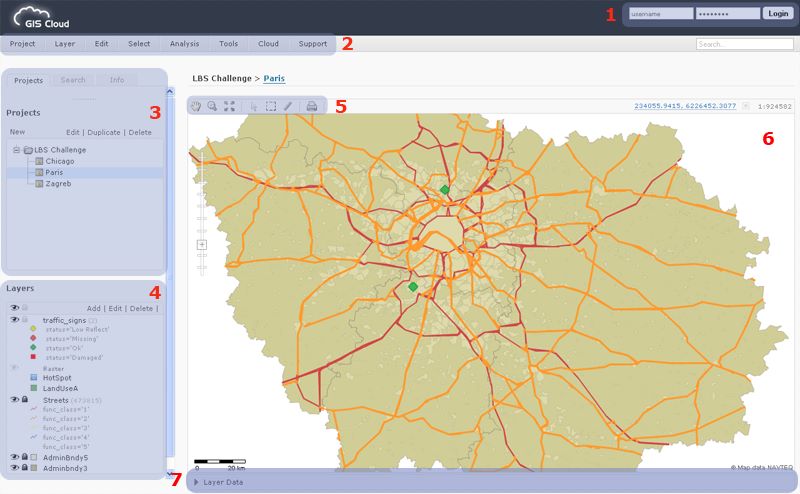Open the Project menu
The width and height of the screenshot is (800, 494).
pyautogui.click(x=22, y=44)
